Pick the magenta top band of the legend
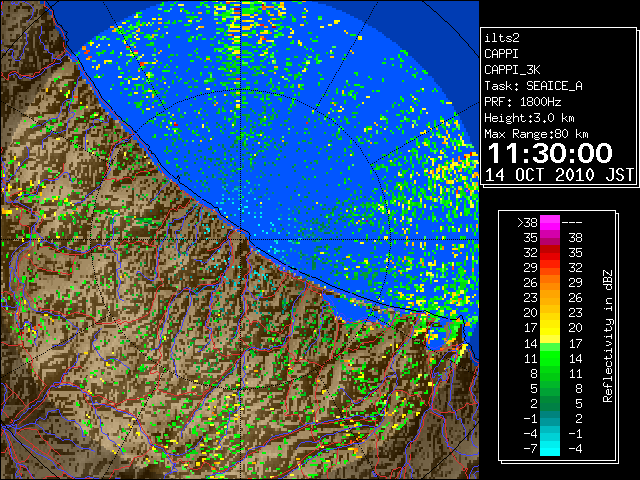This screenshot has height=480, width=640. pyautogui.click(x=550, y=222)
